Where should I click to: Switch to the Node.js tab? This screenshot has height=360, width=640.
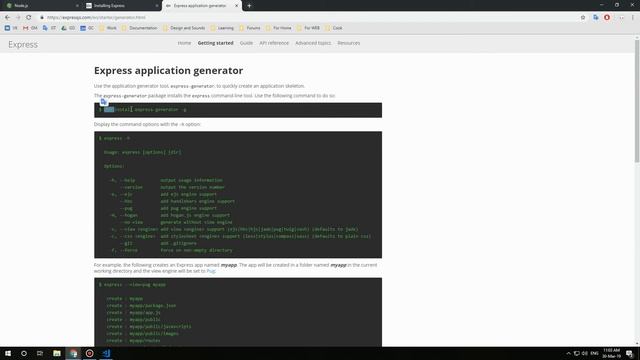[x=41, y=6]
